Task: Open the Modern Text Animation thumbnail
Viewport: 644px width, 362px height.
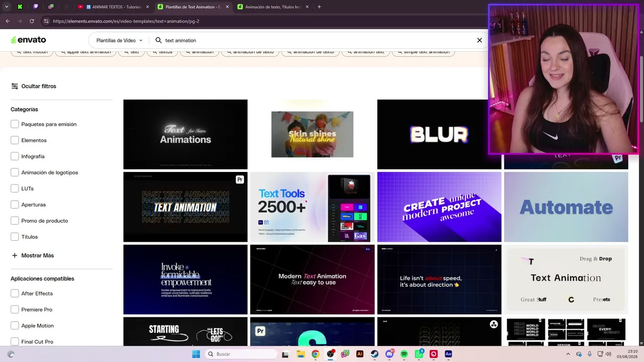Action: click(x=312, y=280)
